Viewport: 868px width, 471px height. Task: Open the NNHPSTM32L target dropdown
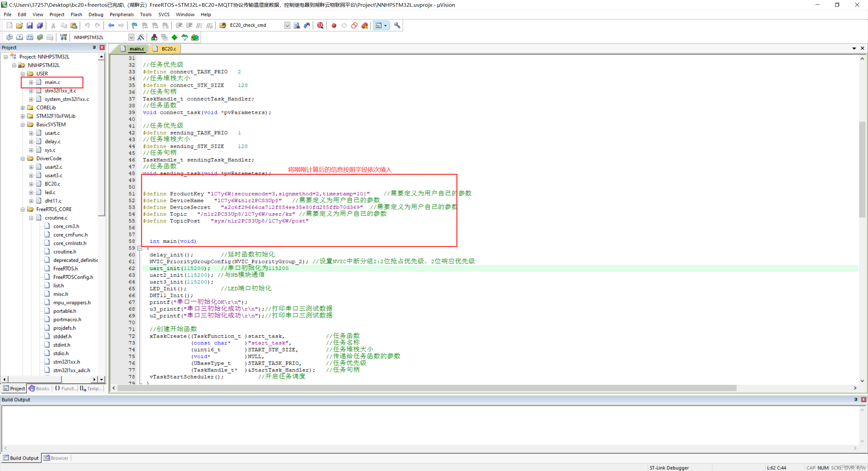[x=131, y=37]
